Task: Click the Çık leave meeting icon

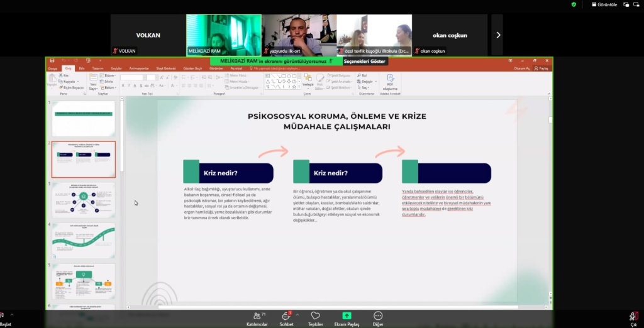Action: (x=633, y=318)
